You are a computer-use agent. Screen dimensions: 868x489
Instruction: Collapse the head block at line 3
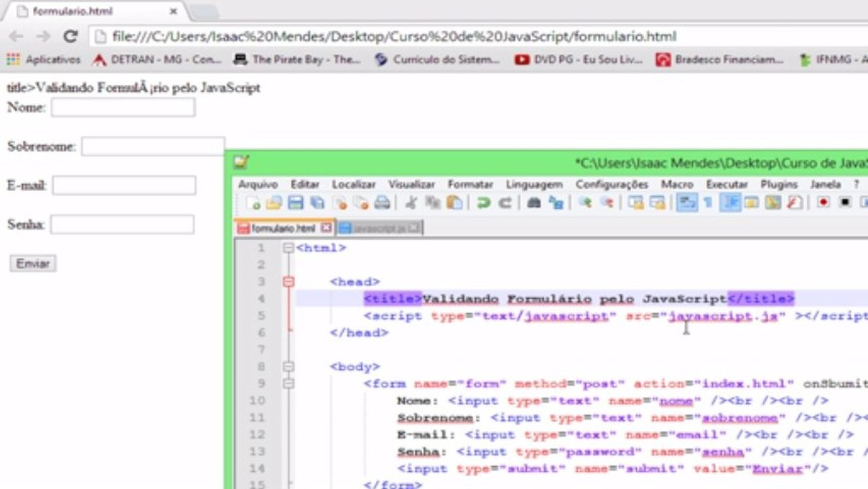pyautogui.click(x=288, y=282)
